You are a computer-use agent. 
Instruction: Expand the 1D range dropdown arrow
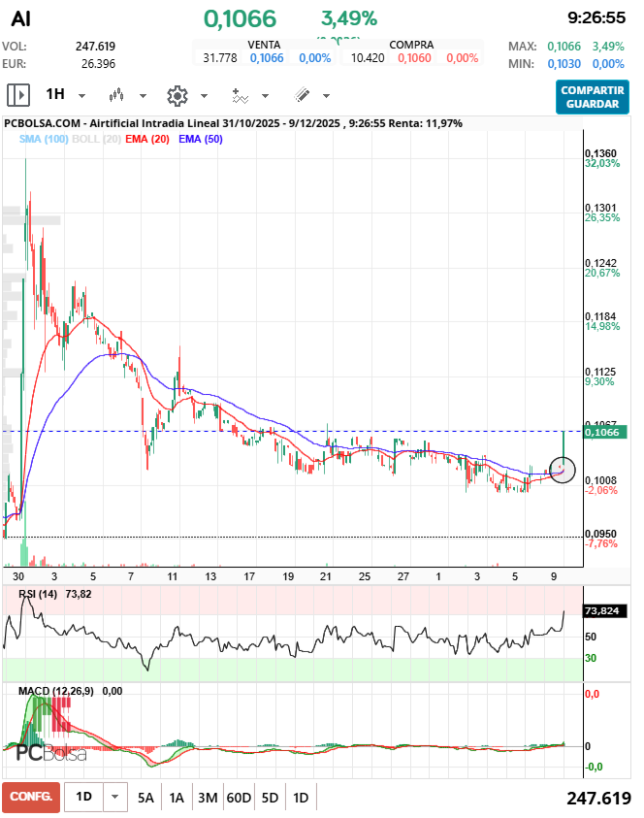pos(115,798)
